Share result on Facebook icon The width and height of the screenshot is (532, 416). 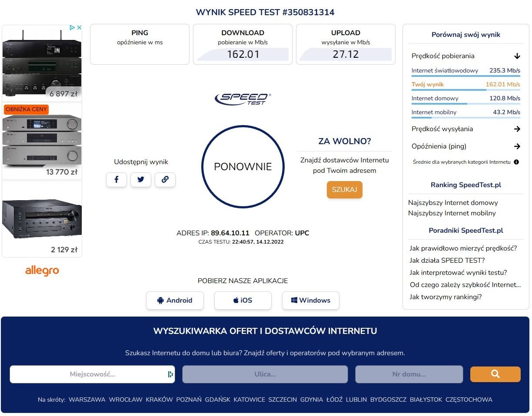pos(116,179)
